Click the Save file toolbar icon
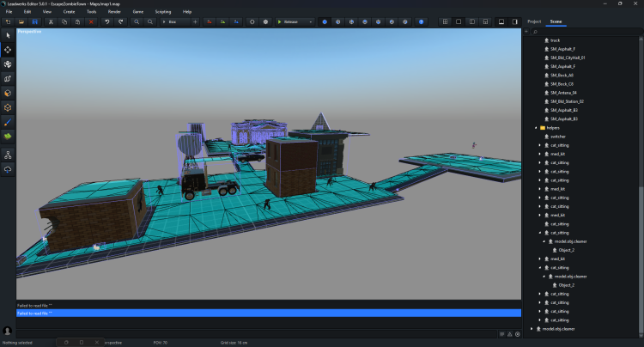This screenshot has height=347, width=644. 33,21
